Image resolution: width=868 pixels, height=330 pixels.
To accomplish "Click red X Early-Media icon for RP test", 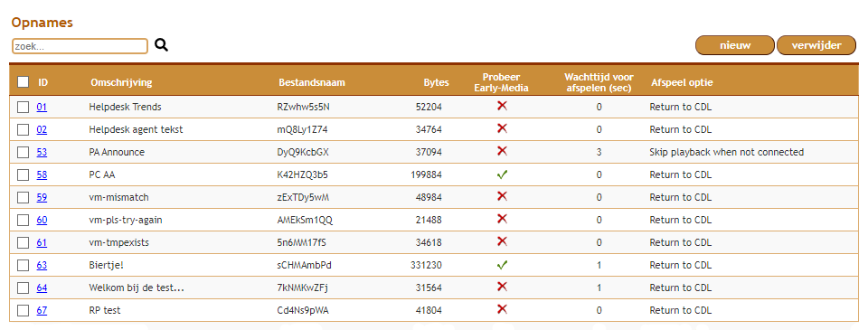I will tap(502, 309).
